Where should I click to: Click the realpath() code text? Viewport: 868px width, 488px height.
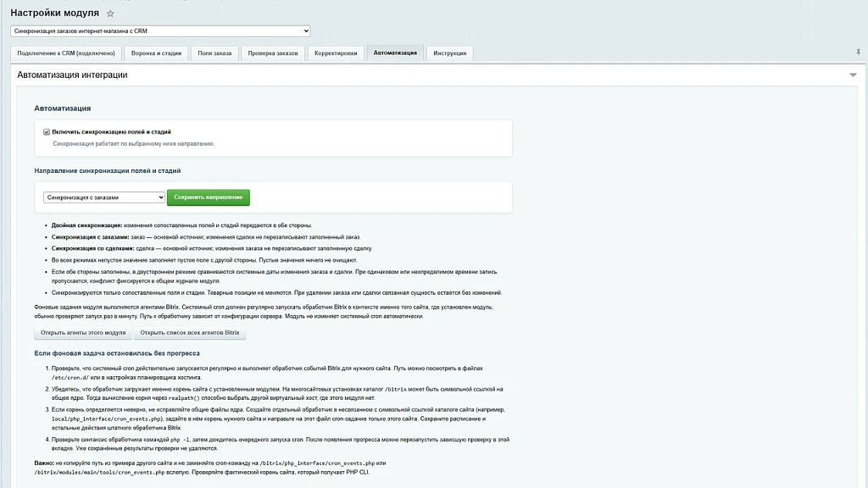184,398
